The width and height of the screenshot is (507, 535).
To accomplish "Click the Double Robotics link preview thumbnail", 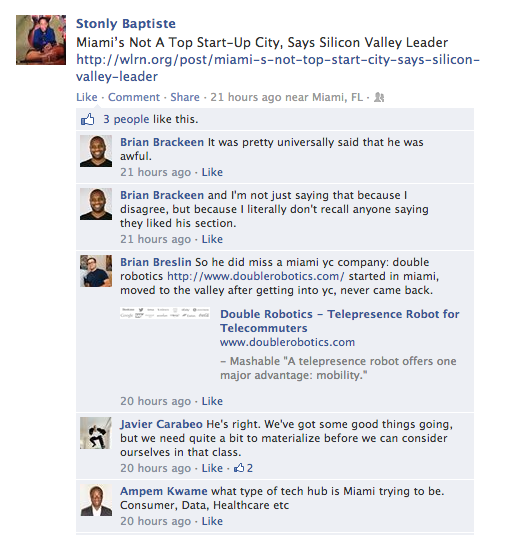I will tap(165, 313).
